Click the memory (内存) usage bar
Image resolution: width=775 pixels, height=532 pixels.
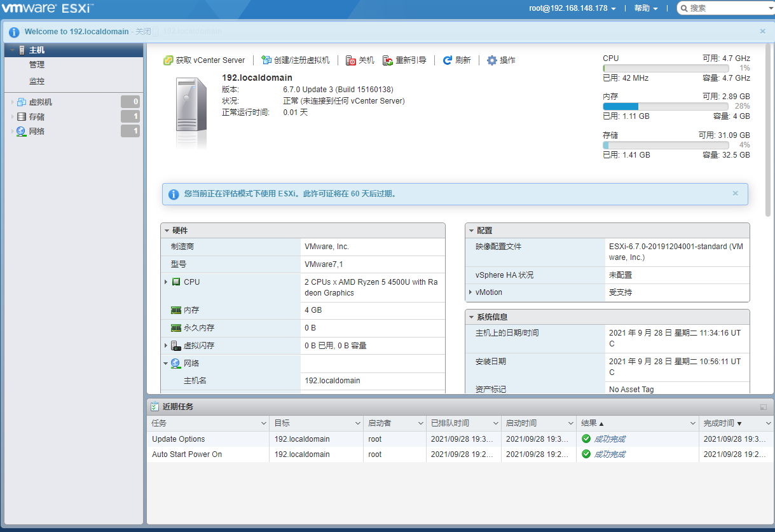tap(666, 106)
